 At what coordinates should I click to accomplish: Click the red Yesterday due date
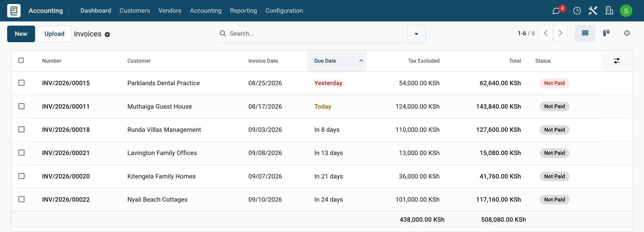(x=328, y=83)
